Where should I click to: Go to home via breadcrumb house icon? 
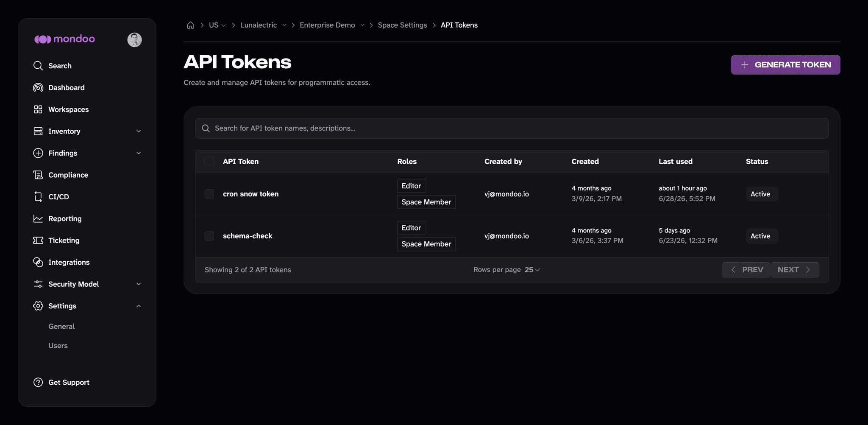[x=191, y=25]
